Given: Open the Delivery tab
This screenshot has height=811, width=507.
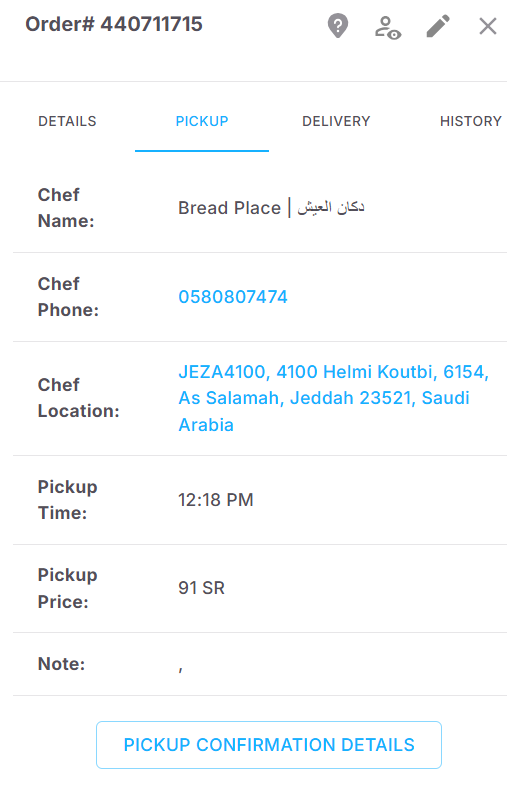Looking at the screenshot, I should coord(336,121).
